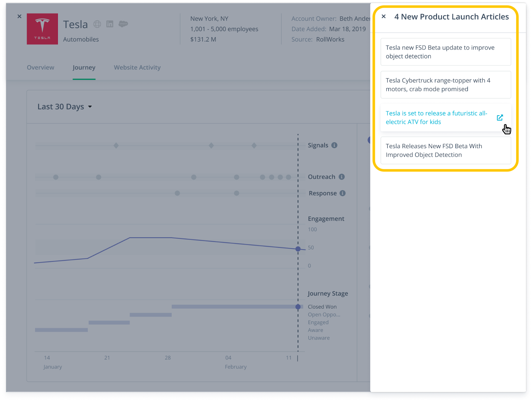Click the Signals info icon

(x=334, y=145)
